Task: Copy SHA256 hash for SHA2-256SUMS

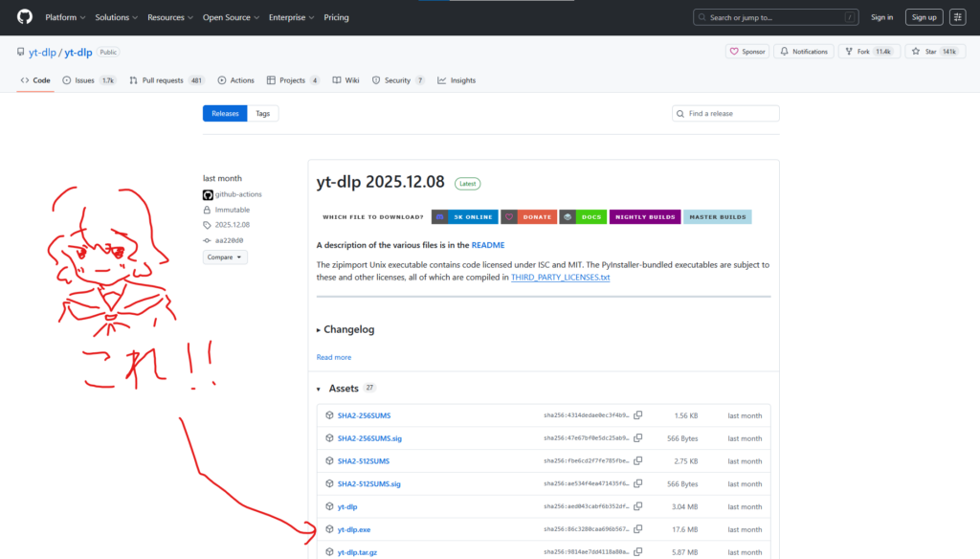Action: [638, 415]
